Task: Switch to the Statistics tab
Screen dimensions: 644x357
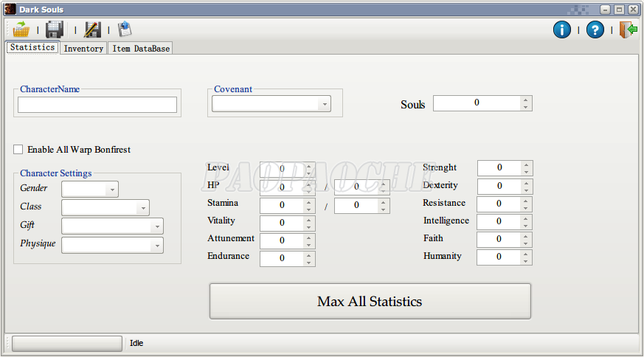Action: tap(32, 47)
